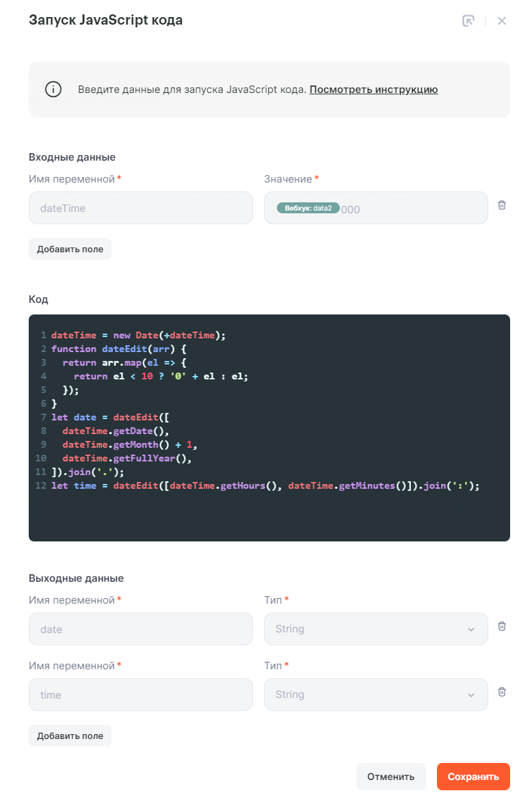Select the Вебхук: data2 tag
532x806 pixels.
[x=308, y=208]
